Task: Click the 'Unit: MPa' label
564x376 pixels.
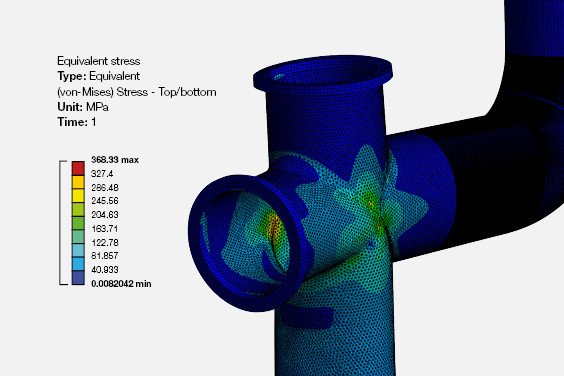Action: 83,107
